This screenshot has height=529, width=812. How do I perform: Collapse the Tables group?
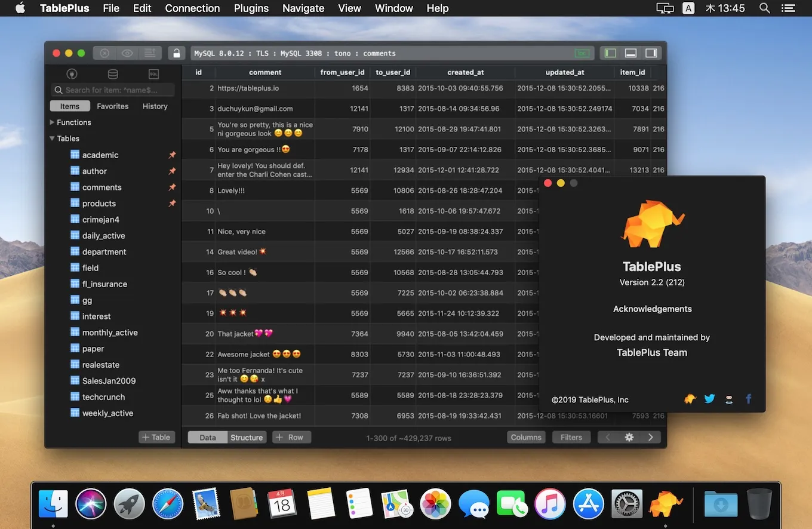pyautogui.click(x=52, y=139)
